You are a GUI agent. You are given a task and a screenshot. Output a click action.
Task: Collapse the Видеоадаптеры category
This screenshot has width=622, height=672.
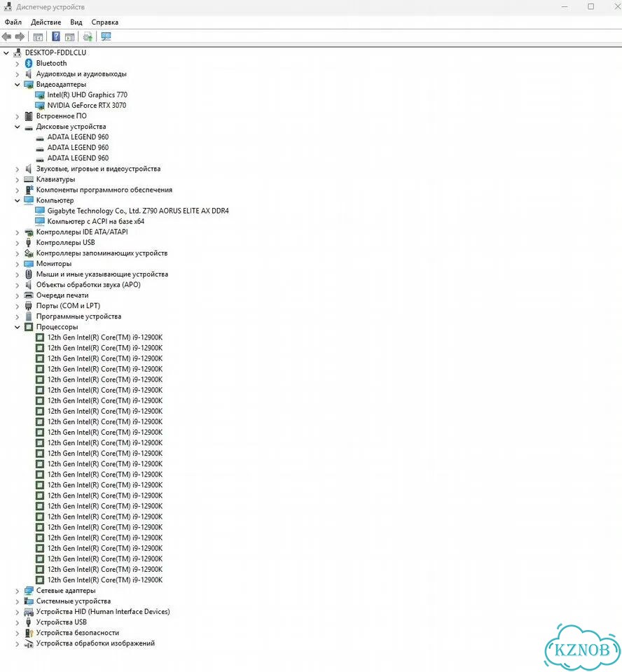[17, 85]
